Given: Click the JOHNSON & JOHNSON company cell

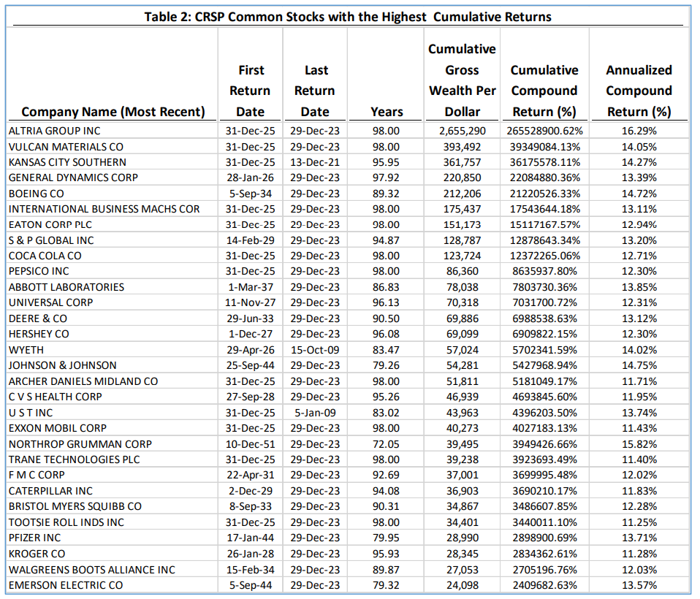Looking at the screenshot, I should pyautogui.click(x=62, y=365).
